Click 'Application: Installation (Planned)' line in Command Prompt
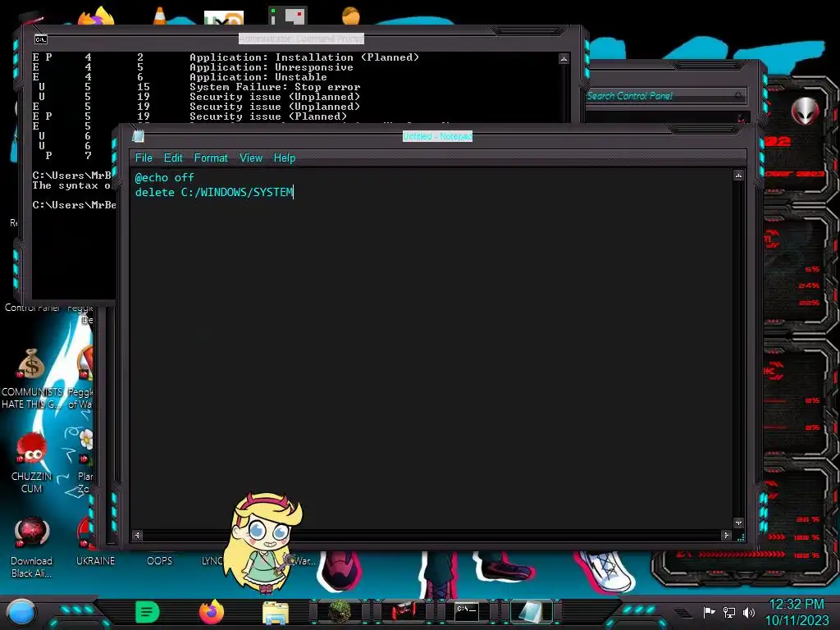Screen dimensions: 840x630 point(304,57)
